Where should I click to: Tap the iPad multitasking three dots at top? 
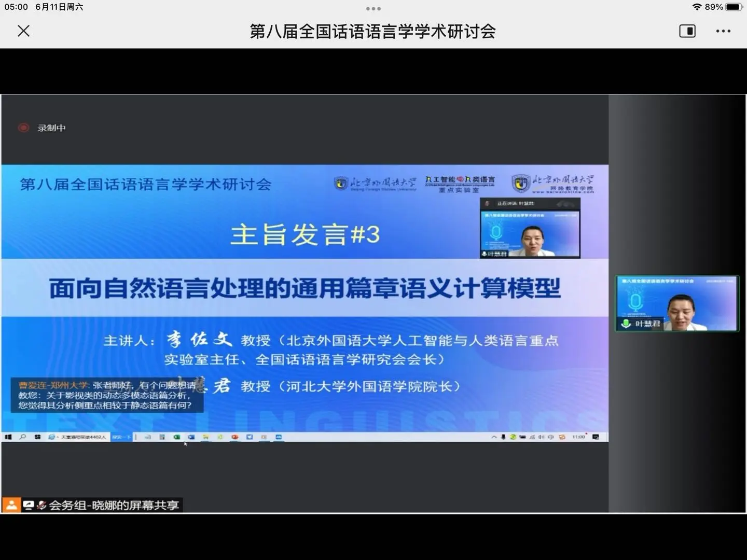click(373, 8)
